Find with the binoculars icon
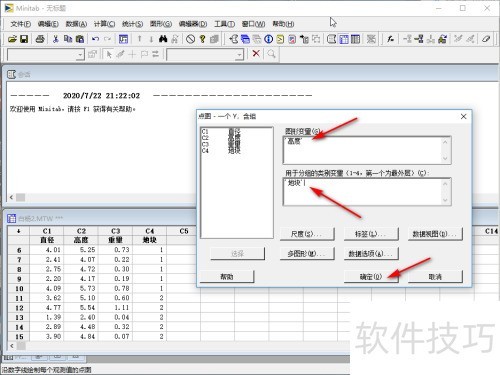This screenshot has height=375, width=500. coord(163,39)
